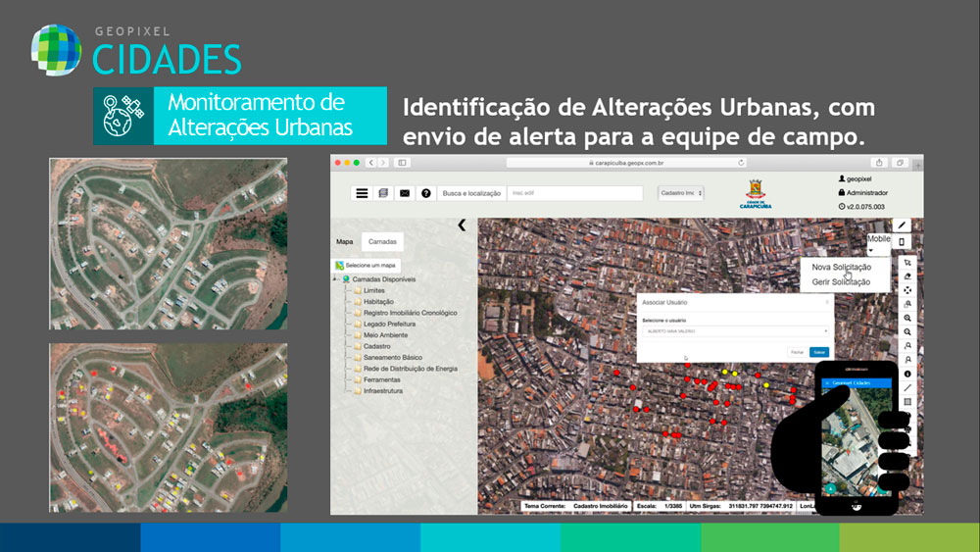Open the Cadastro Imc dropdown in header
Image resolution: width=980 pixels, height=552 pixels.
tap(681, 193)
